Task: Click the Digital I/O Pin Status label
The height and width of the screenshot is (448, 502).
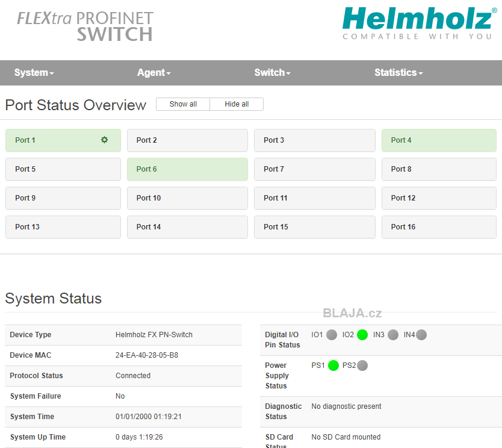Action: 282,340
